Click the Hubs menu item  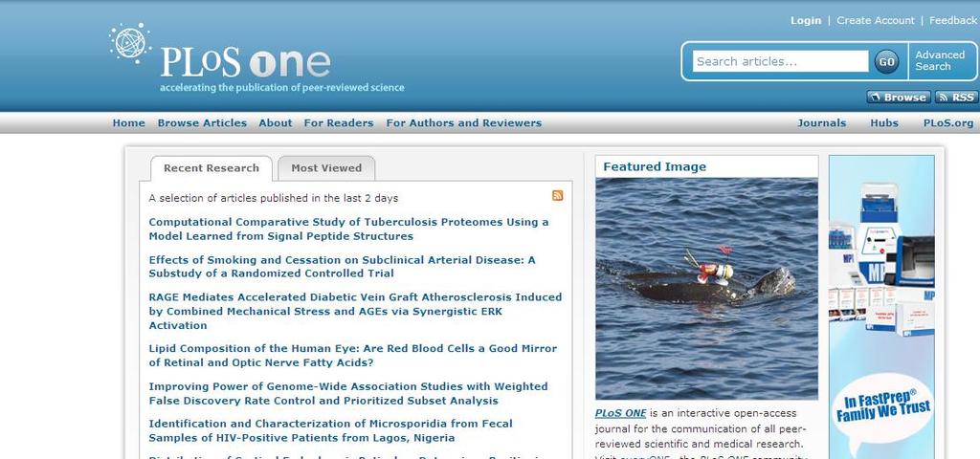(884, 123)
